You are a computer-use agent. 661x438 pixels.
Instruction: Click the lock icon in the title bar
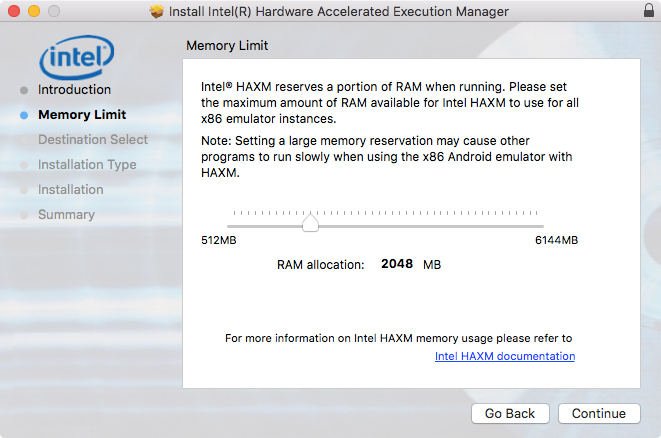(x=649, y=10)
